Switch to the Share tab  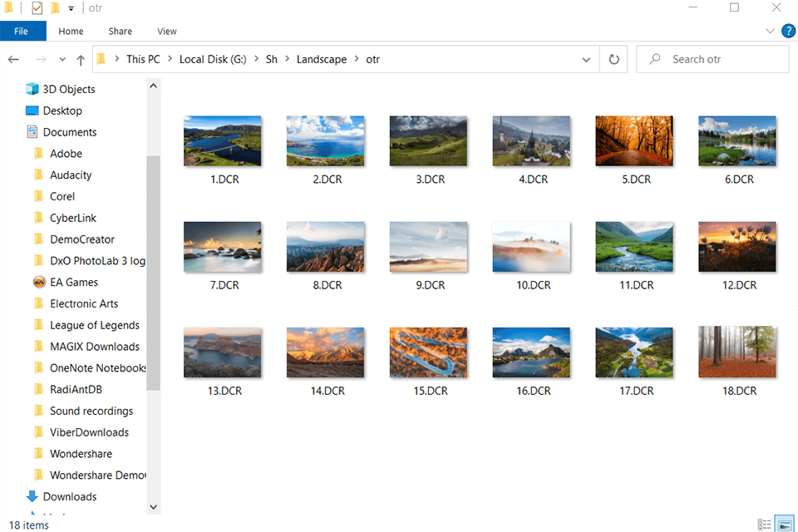click(120, 31)
